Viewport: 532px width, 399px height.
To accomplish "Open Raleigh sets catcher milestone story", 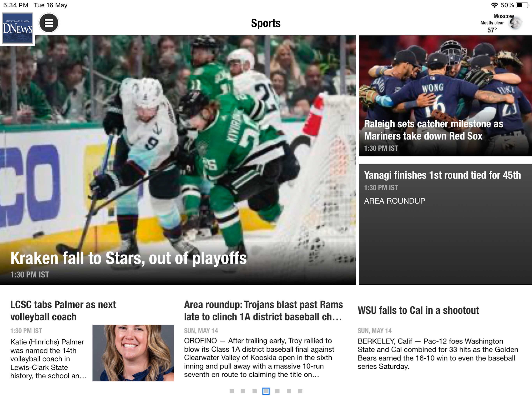I will 433,130.
